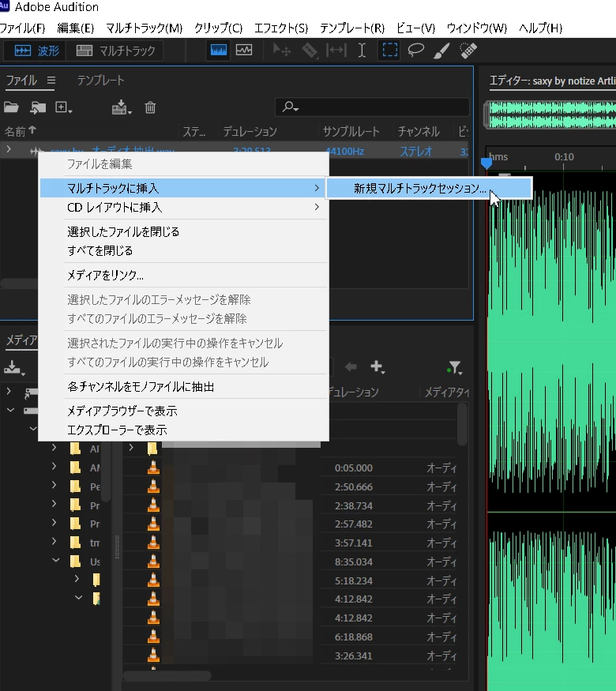Open the テンプレート(R) menu
Image resolution: width=616 pixels, height=691 pixels.
click(352, 28)
